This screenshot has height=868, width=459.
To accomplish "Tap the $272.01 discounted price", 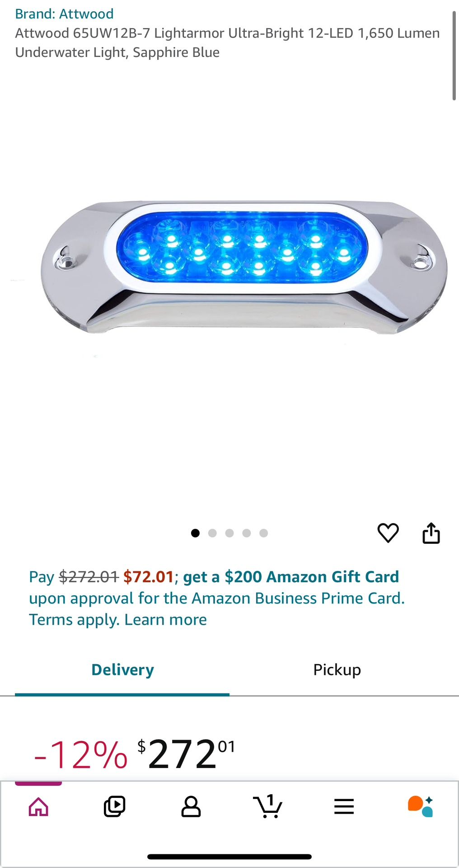I will [x=186, y=754].
